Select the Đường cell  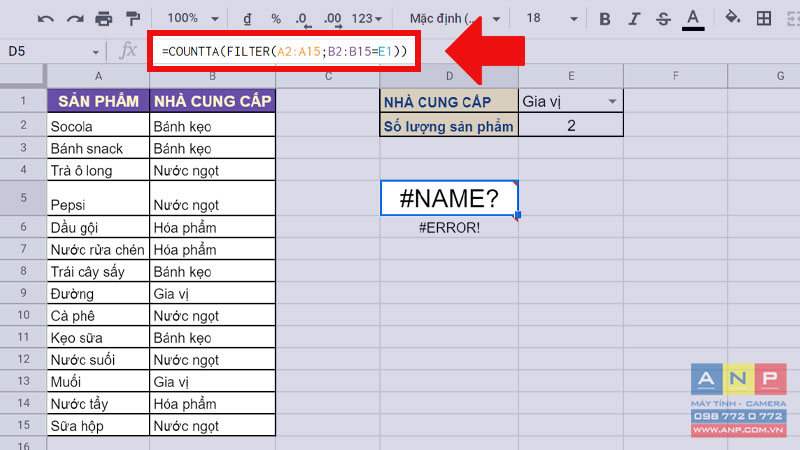coord(98,293)
